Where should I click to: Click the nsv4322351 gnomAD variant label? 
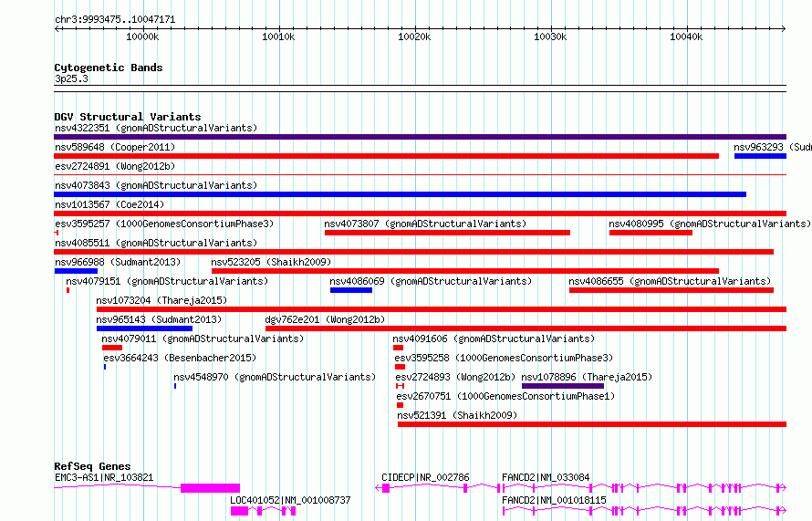156,128
